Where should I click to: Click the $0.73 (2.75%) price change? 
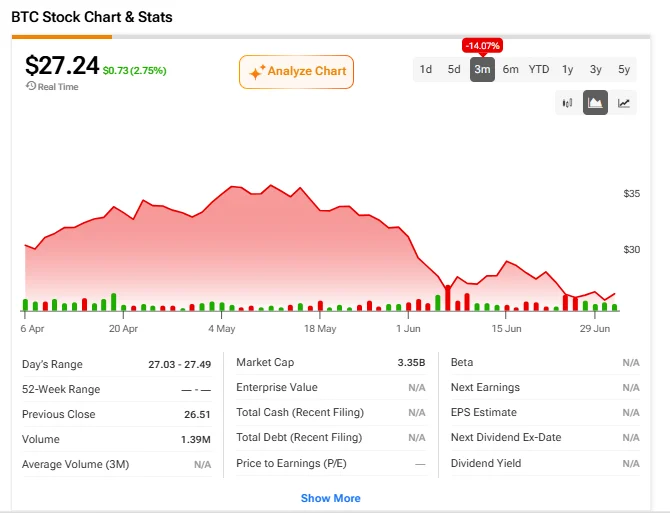[135, 70]
